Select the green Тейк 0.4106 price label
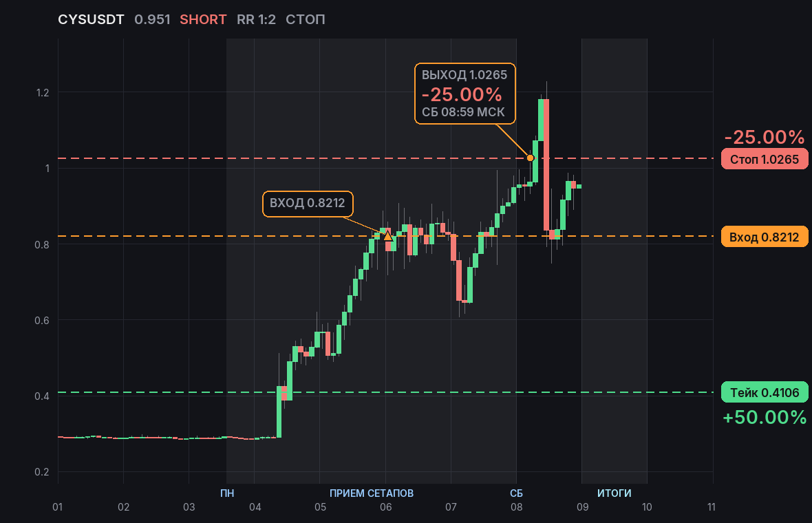This screenshot has height=523, width=812. coord(765,392)
